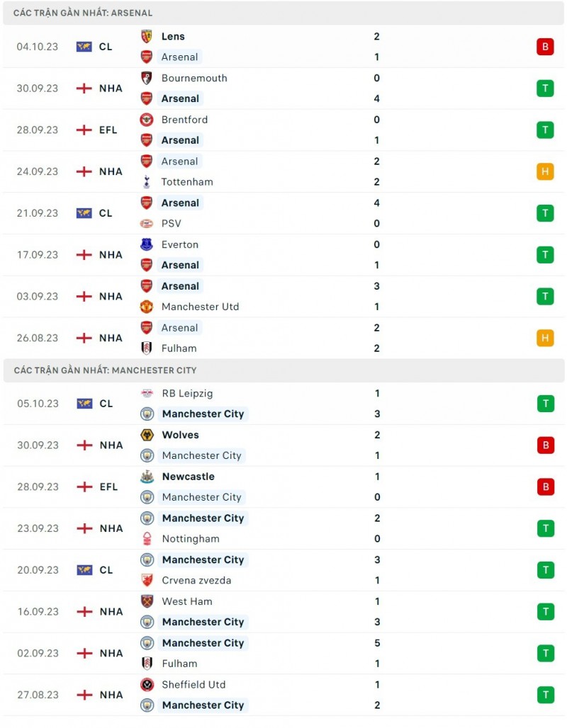Click the Sheffield Utd club crest
Viewport: 567px width, 728px height.
click(147, 685)
